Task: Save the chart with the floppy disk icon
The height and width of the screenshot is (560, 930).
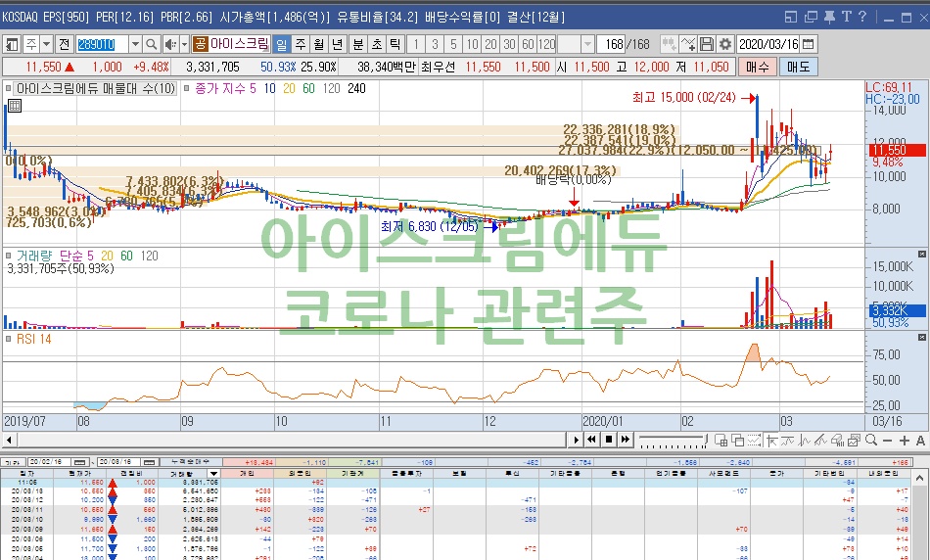Action: tap(707, 44)
